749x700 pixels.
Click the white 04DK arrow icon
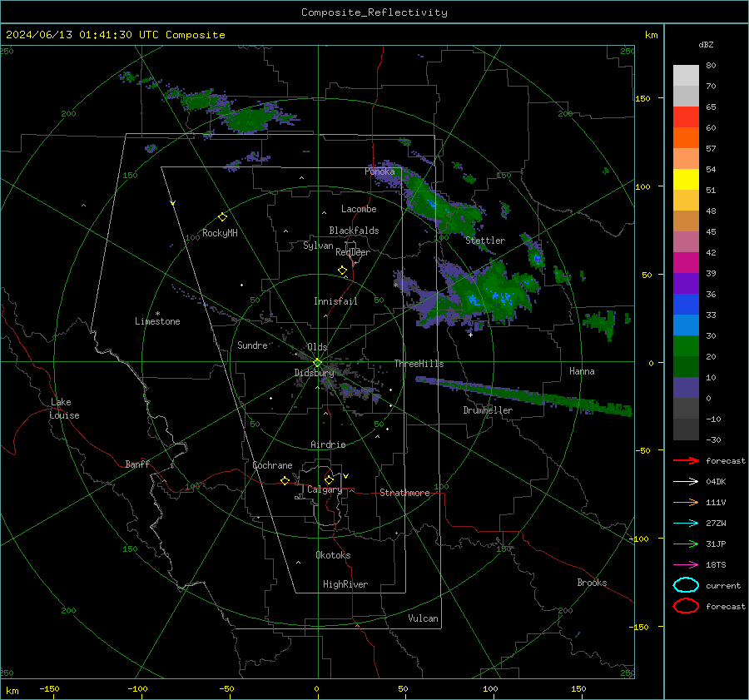click(x=686, y=481)
